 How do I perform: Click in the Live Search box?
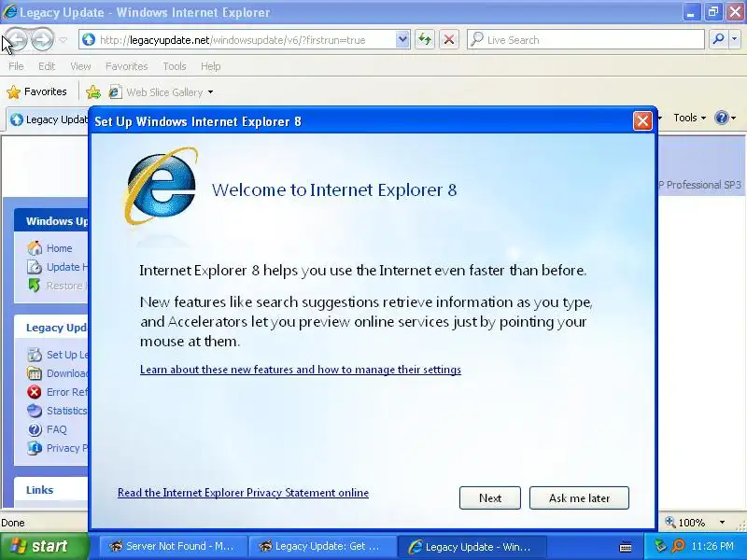(585, 40)
